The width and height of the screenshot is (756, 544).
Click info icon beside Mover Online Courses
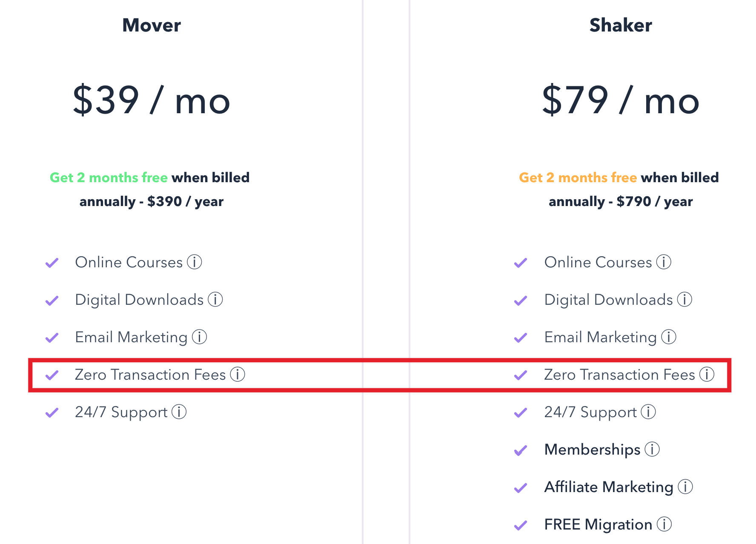pyautogui.click(x=195, y=262)
